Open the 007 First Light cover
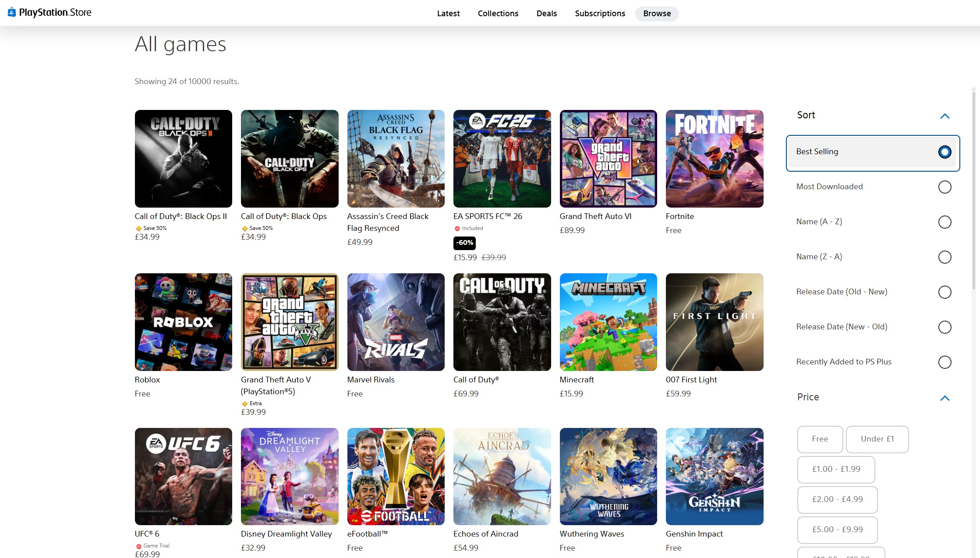The height and width of the screenshot is (558, 980). pos(715,322)
